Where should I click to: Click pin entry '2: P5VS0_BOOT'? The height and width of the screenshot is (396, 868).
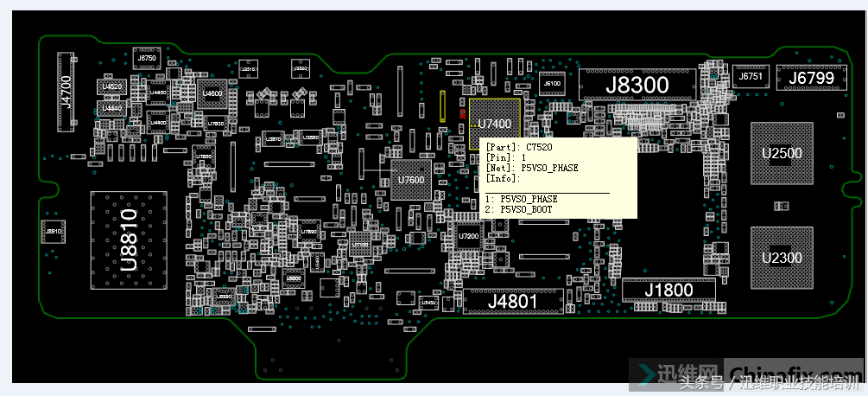tap(518, 209)
